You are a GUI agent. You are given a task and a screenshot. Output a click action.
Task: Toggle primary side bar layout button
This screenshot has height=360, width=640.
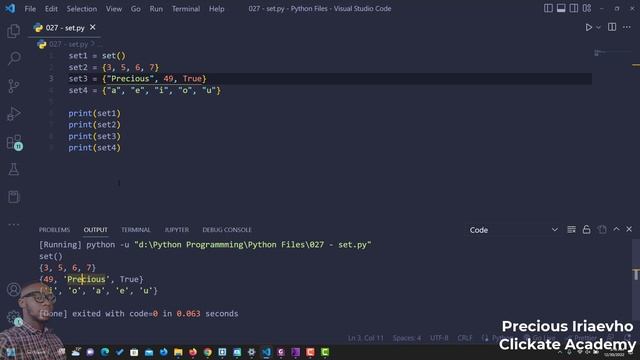pos(548,8)
